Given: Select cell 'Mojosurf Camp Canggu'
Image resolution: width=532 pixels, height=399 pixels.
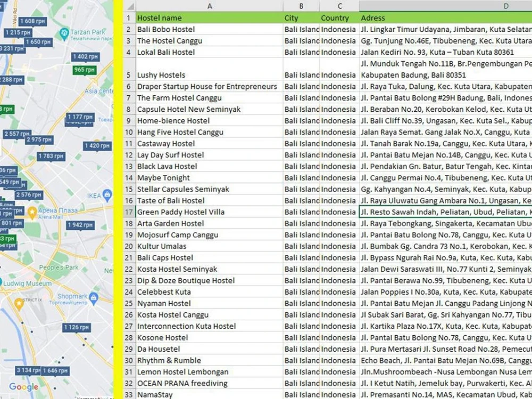Looking at the screenshot, I should 209,235.
